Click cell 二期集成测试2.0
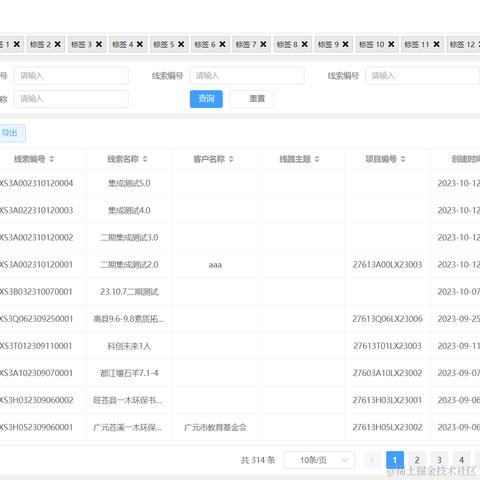Screen dimensions: 480x480 [129, 265]
